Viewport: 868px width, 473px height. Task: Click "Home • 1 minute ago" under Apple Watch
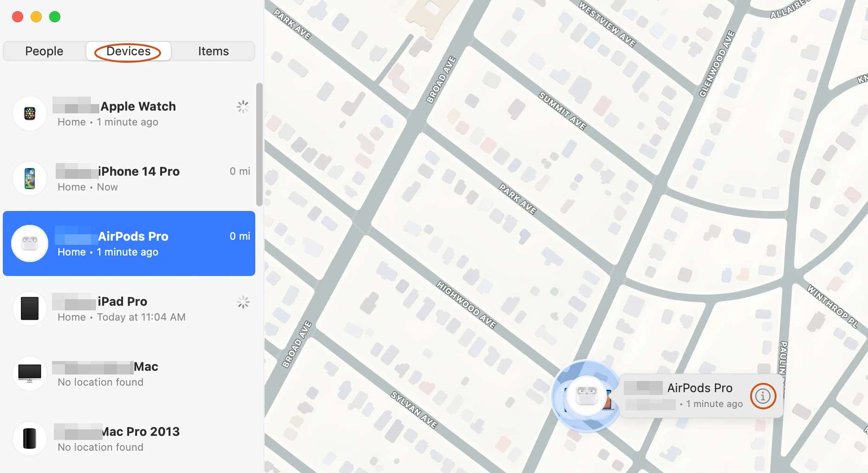pyautogui.click(x=108, y=122)
